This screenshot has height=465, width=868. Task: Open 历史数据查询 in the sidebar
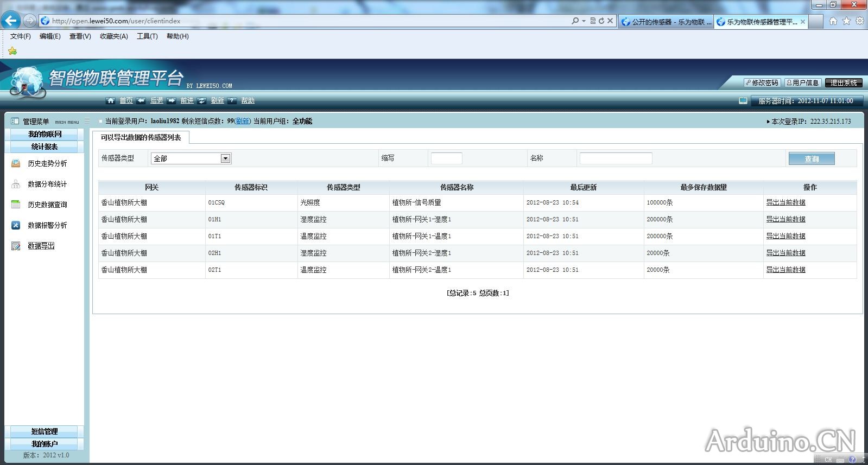47,205
